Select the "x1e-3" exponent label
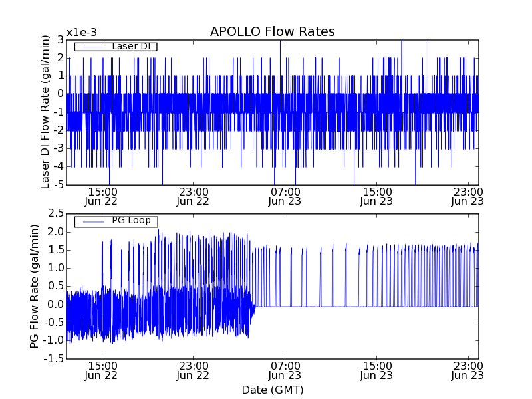The height and width of the screenshot is (399, 532). pyautogui.click(x=82, y=33)
